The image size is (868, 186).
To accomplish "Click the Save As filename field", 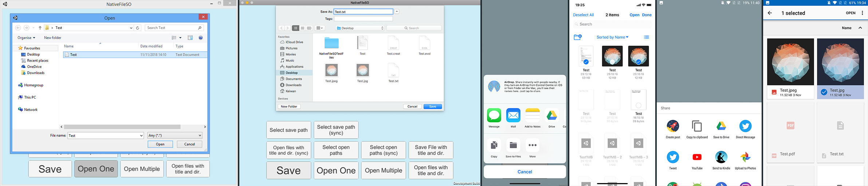I will tap(364, 12).
